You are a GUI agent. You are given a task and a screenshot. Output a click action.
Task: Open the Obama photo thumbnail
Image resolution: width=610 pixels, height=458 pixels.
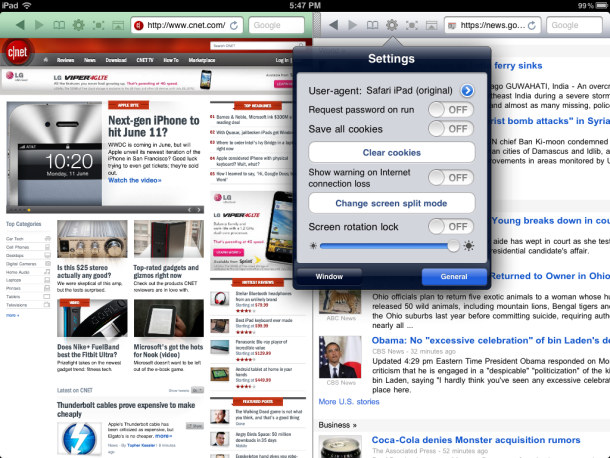pos(340,357)
